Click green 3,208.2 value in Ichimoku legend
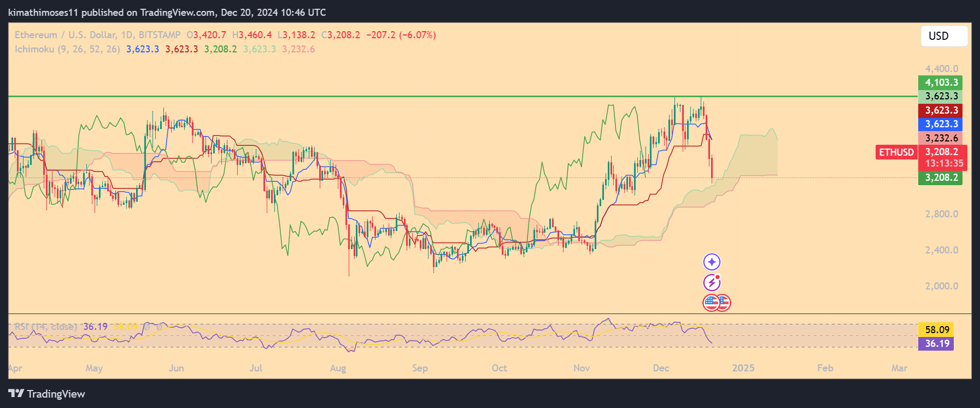 coord(221,49)
